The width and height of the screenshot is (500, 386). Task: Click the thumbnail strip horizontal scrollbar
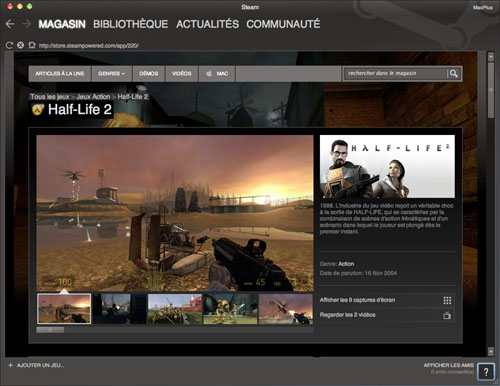175,330
